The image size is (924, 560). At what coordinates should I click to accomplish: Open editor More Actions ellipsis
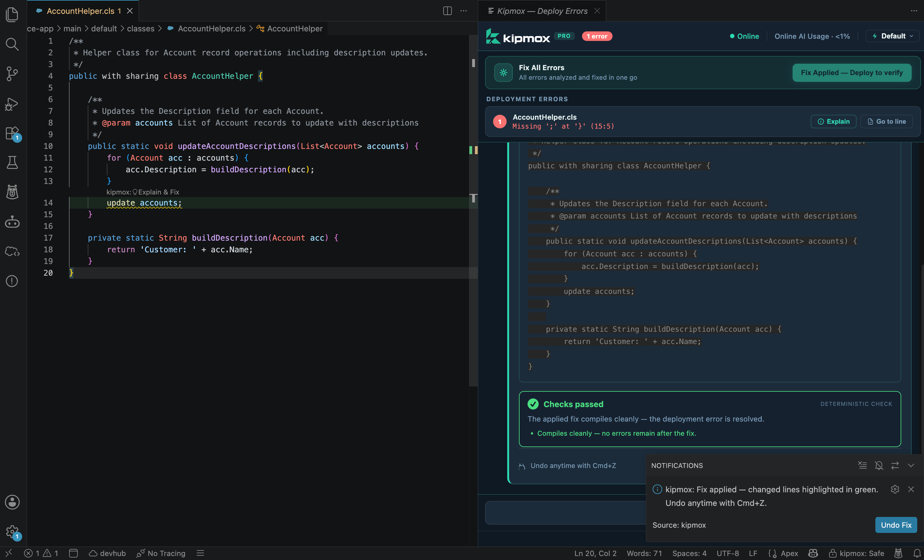tap(464, 11)
